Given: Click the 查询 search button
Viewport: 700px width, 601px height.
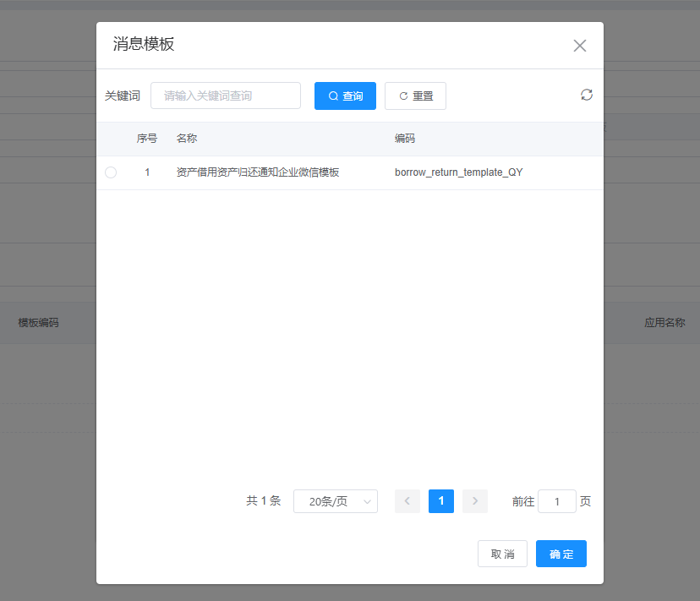Looking at the screenshot, I should [345, 96].
